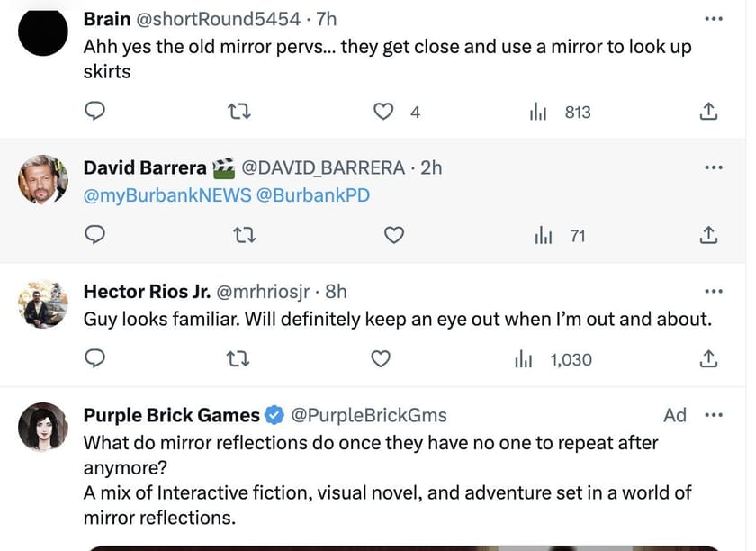This screenshot has width=756, height=551.
Task: Reply to Brain's mirror pervs tweet
Action: click(96, 112)
